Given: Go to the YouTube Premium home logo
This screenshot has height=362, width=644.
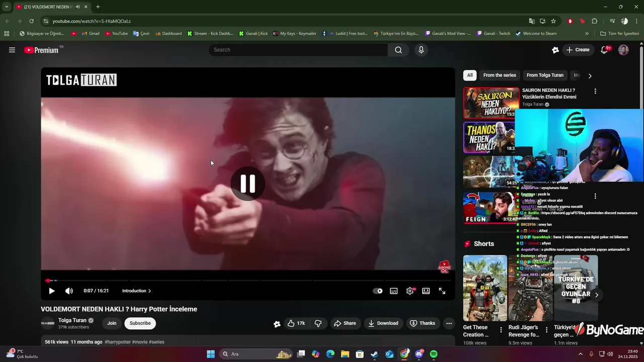Looking at the screenshot, I should (41, 50).
